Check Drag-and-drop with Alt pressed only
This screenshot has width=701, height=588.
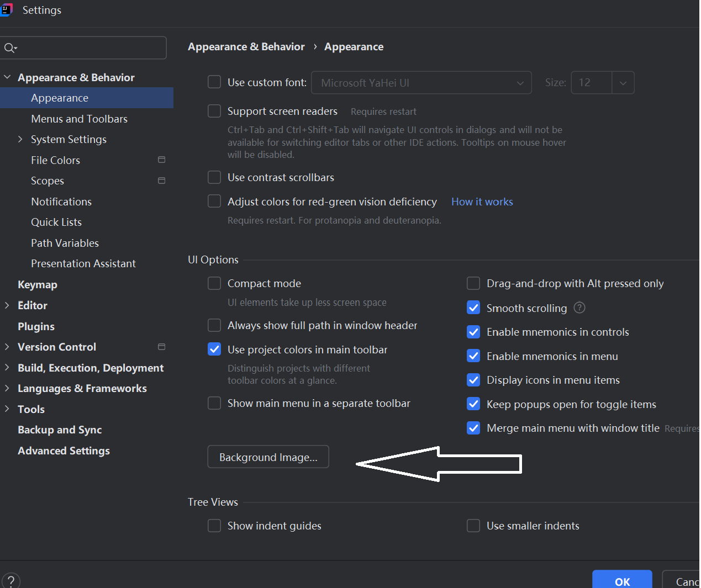point(473,283)
